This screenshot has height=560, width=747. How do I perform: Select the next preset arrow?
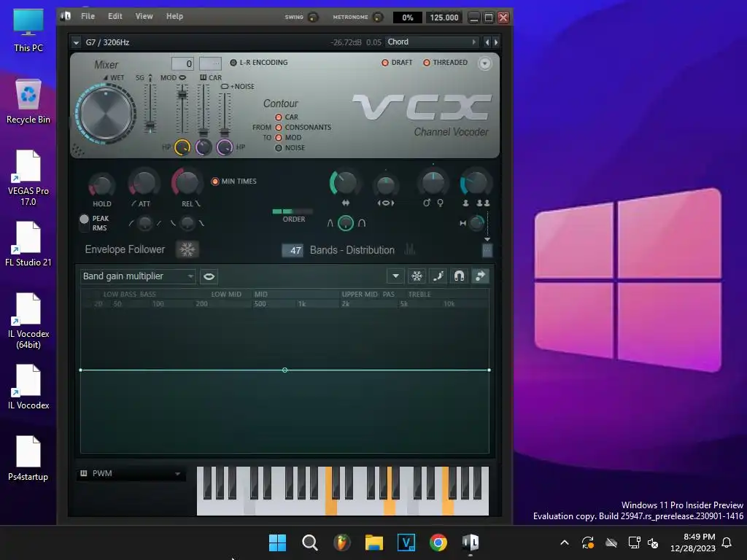(x=496, y=42)
